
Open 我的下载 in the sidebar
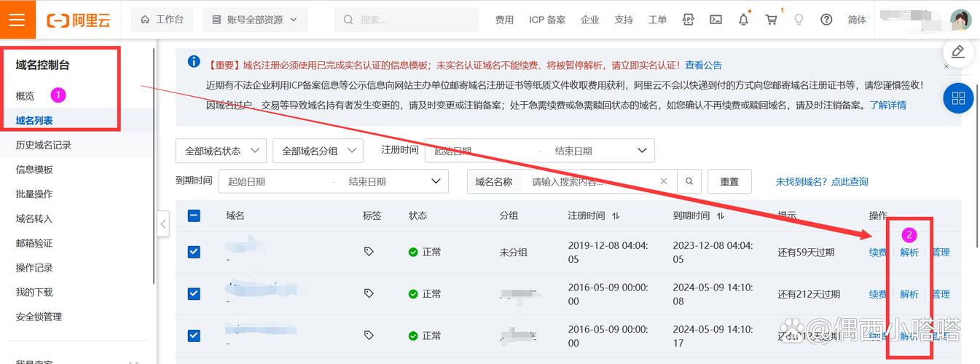[34, 292]
